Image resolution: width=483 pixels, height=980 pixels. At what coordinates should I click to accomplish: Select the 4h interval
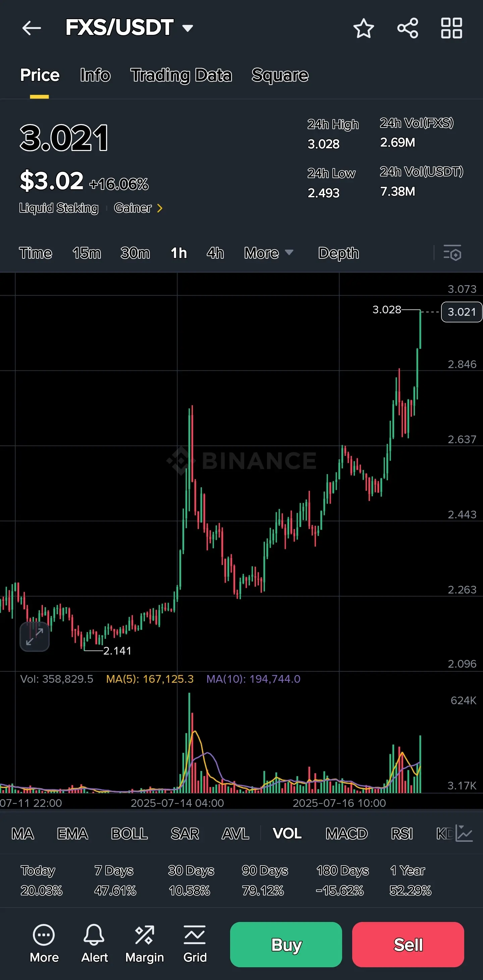pos(215,253)
